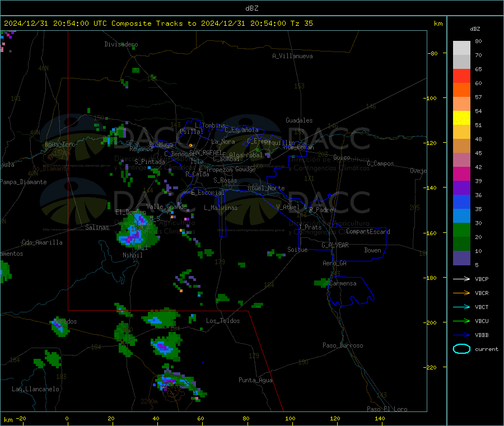Click the Pampa_Diamante map label
Viewport: 504px width, 426px height.
(24, 182)
